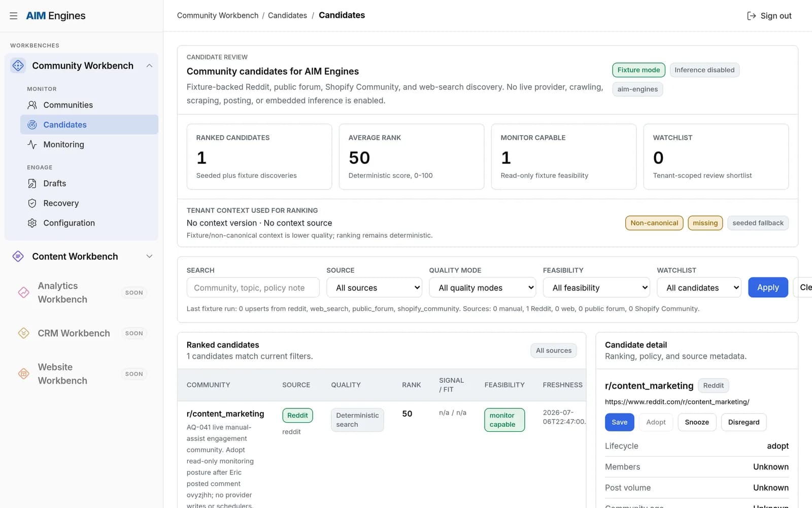Click the Website Workbench icon

(24, 374)
